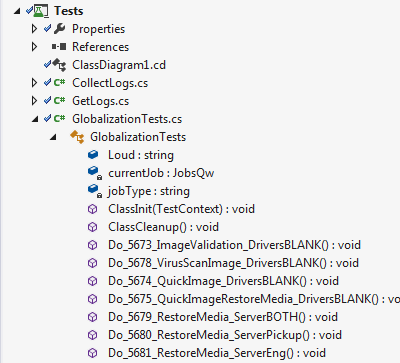Click the method icon for Do_5679_RestoreMedia_ServerBOTH
The image size is (400, 363).
[x=92, y=317]
